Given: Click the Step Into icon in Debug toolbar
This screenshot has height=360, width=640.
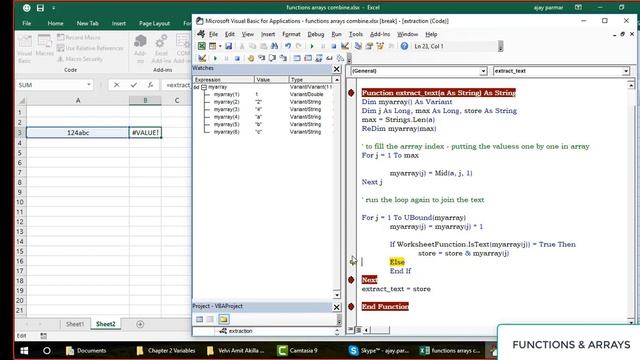Looking at the screenshot, I should point(262,58).
